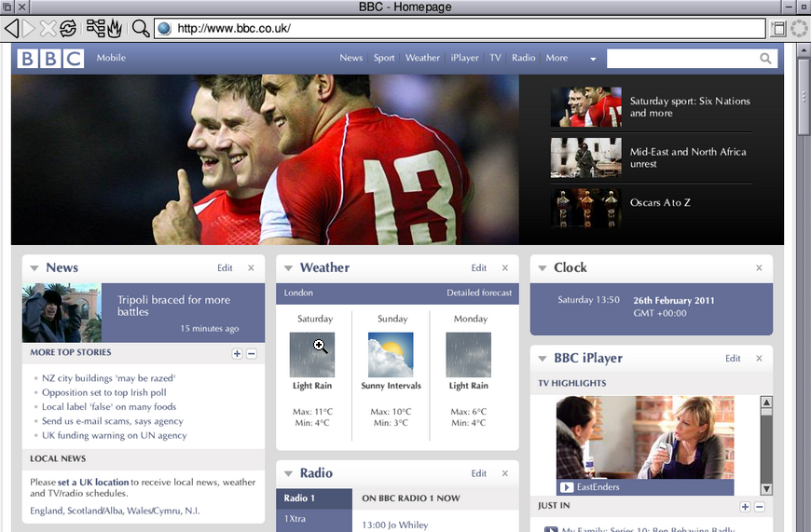Click the icon right of the URL bar

777,28
